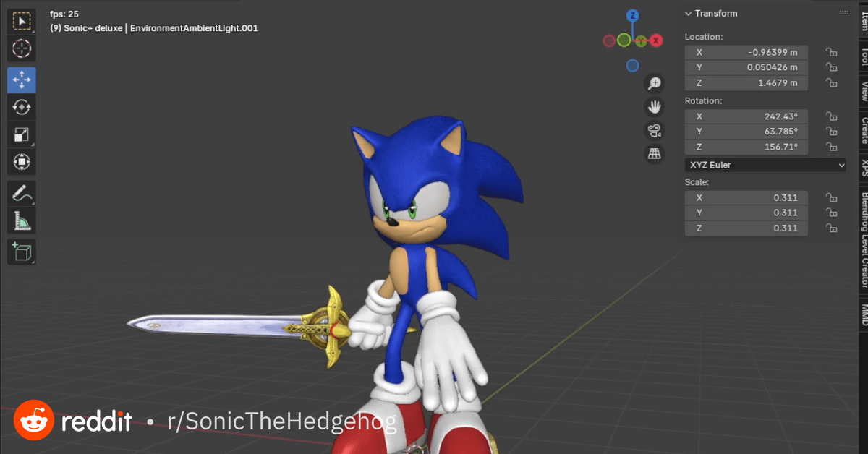Select the Move tool
The height and width of the screenshot is (454, 868).
point(22,80)
